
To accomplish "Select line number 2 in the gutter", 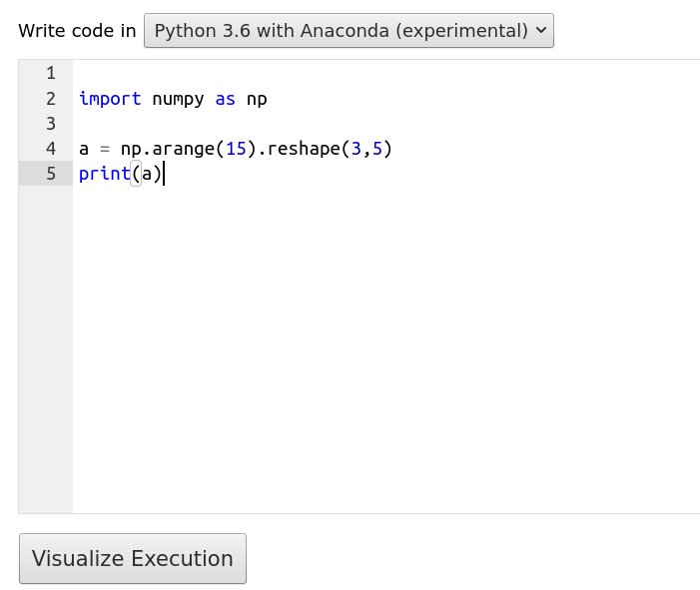I will (x=50, y=99).
